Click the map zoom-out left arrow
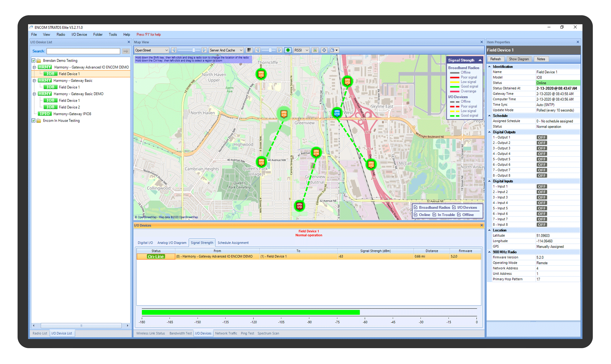This screenshot has width=611, height=364. click(x=174, y=50)
